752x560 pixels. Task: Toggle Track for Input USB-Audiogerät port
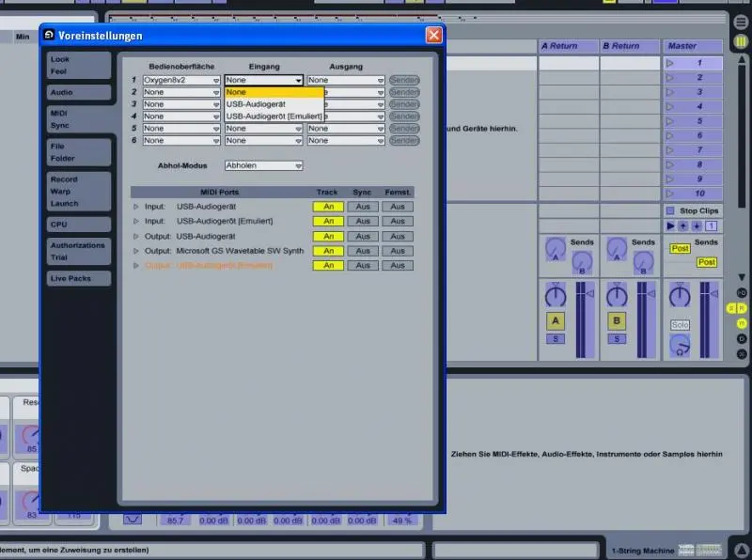point(327,206)
